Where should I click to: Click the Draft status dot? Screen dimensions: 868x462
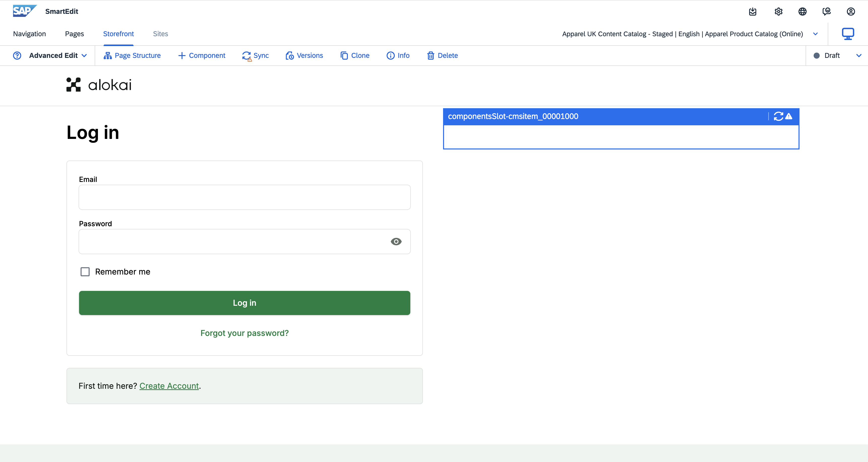click(816, 56)
